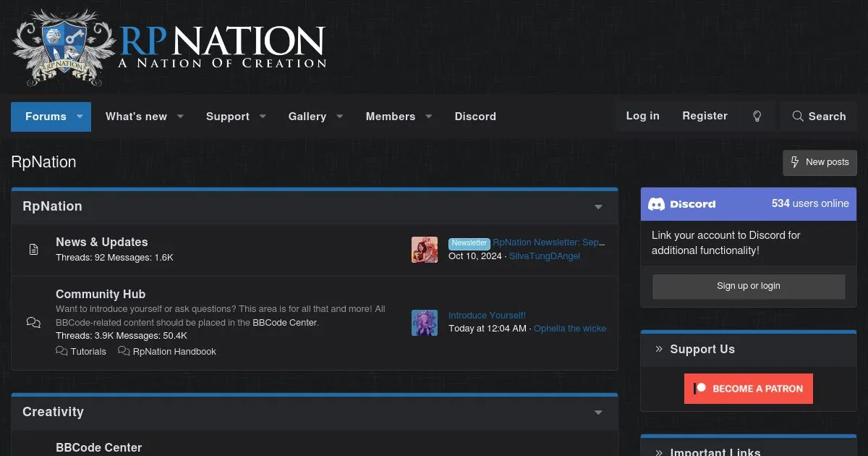
Task: Open the Community Hub forum
Action: click(101, 294)
